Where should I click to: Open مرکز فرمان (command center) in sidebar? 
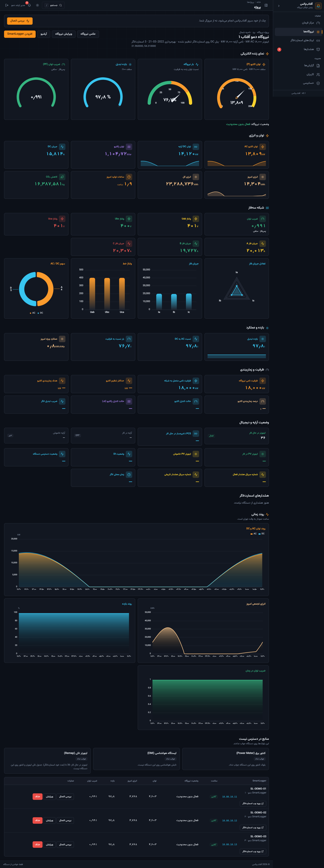pyautogui.click(x=298, y=23)
